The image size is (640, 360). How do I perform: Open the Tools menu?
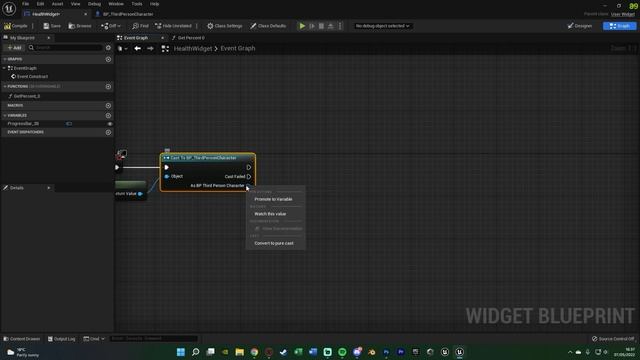coord(137,4)
